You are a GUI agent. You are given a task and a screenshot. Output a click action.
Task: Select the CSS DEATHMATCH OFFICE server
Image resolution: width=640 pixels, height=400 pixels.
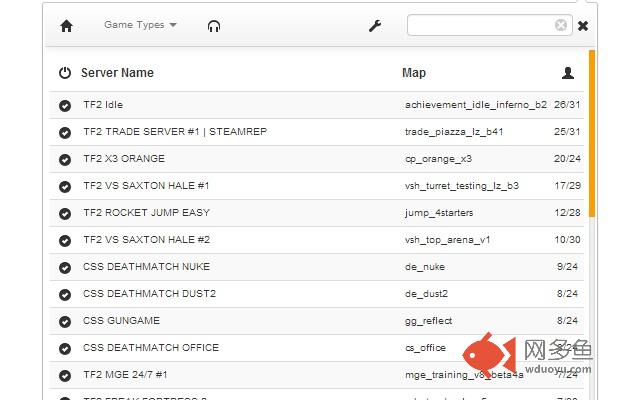(151, 347)
